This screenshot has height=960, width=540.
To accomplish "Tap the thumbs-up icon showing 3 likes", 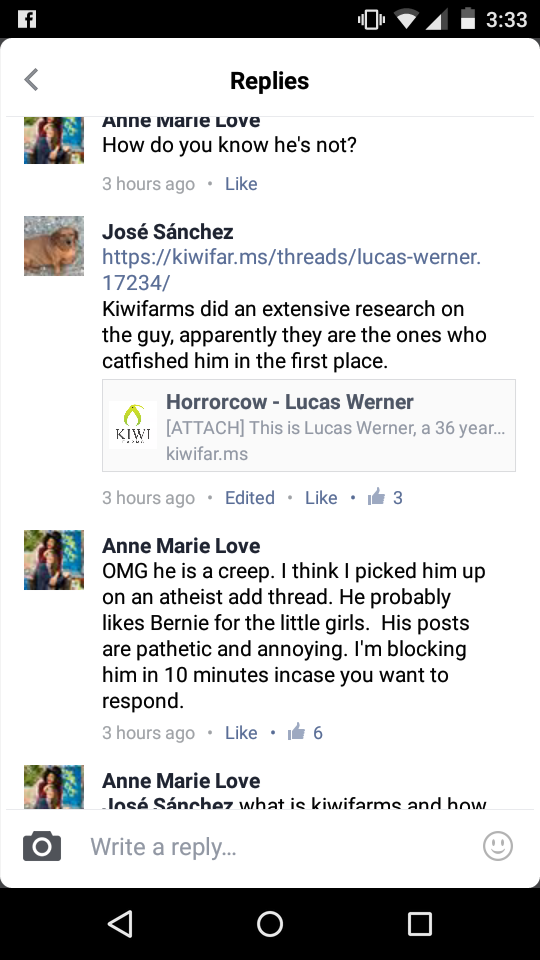I will click(376, 497).
